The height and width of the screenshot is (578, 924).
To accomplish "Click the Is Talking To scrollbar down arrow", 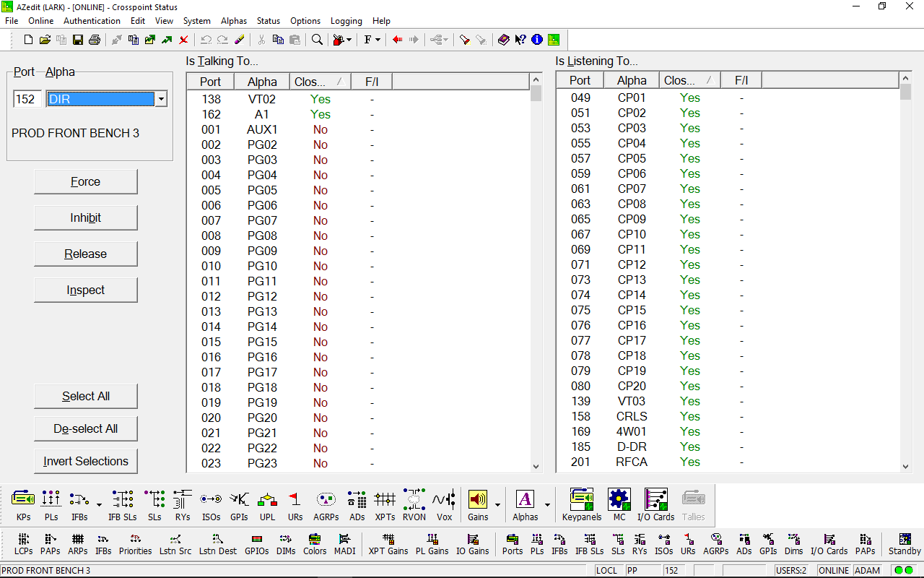I will click(x=536, y=467).
